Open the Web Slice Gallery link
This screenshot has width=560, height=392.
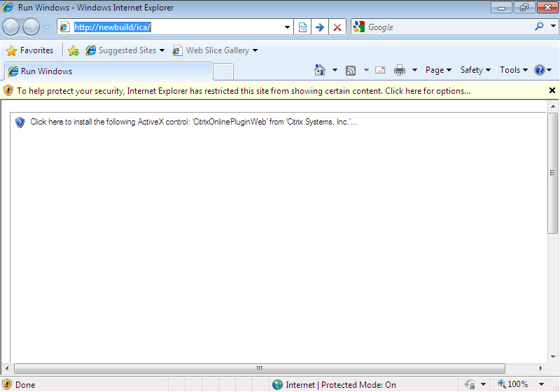[215, 50]
